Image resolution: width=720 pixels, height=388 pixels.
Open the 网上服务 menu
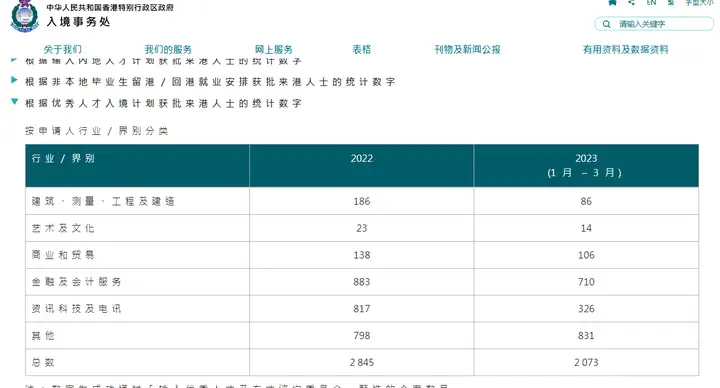(x=274, y=50)
